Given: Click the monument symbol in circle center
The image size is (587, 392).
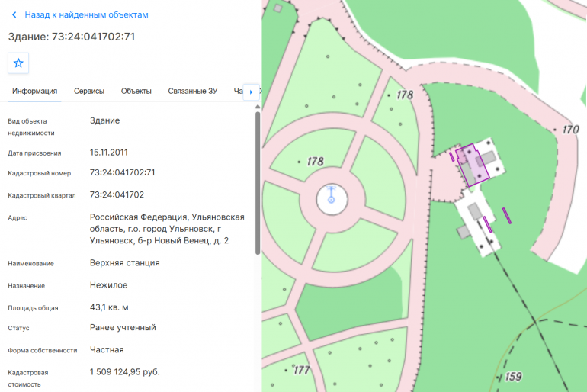Looking at the screenshot, I should click(x=332, y=194).
